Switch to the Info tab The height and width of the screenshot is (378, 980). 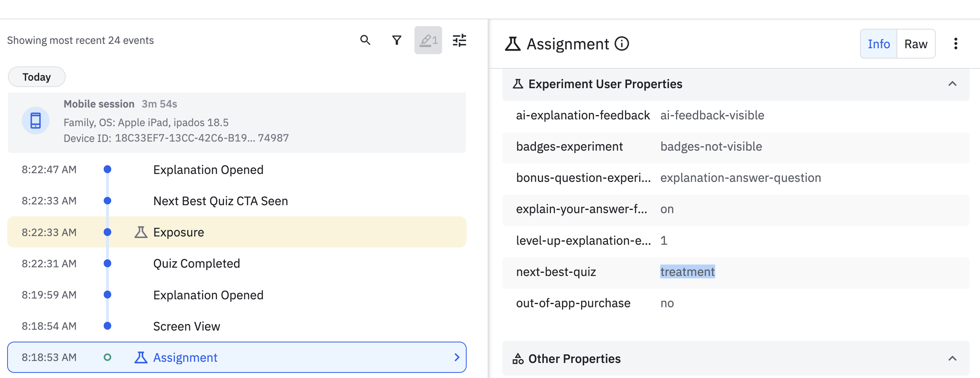879,44
